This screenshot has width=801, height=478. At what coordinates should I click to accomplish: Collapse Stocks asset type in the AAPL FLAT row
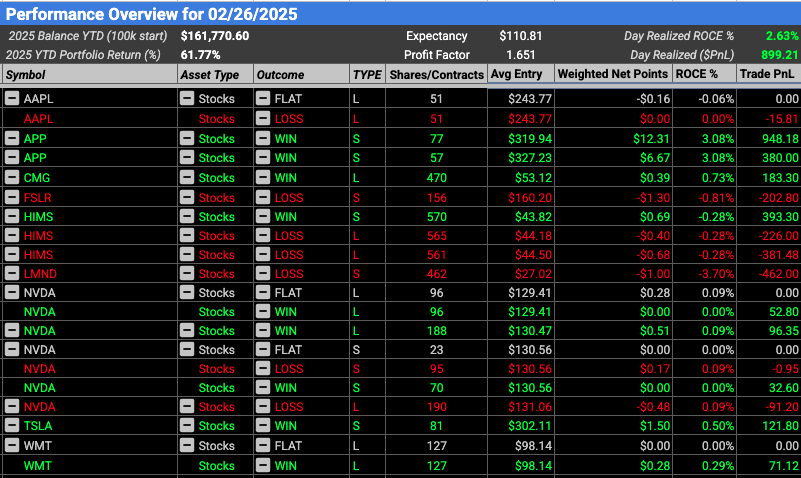tap(187, 98)
